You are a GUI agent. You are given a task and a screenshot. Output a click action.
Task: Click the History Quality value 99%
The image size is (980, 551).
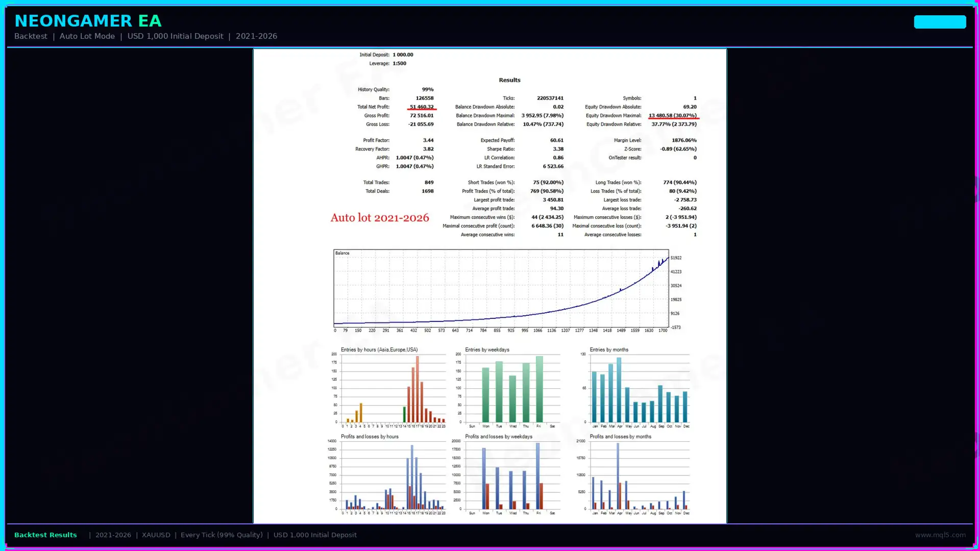pos(428,89)
